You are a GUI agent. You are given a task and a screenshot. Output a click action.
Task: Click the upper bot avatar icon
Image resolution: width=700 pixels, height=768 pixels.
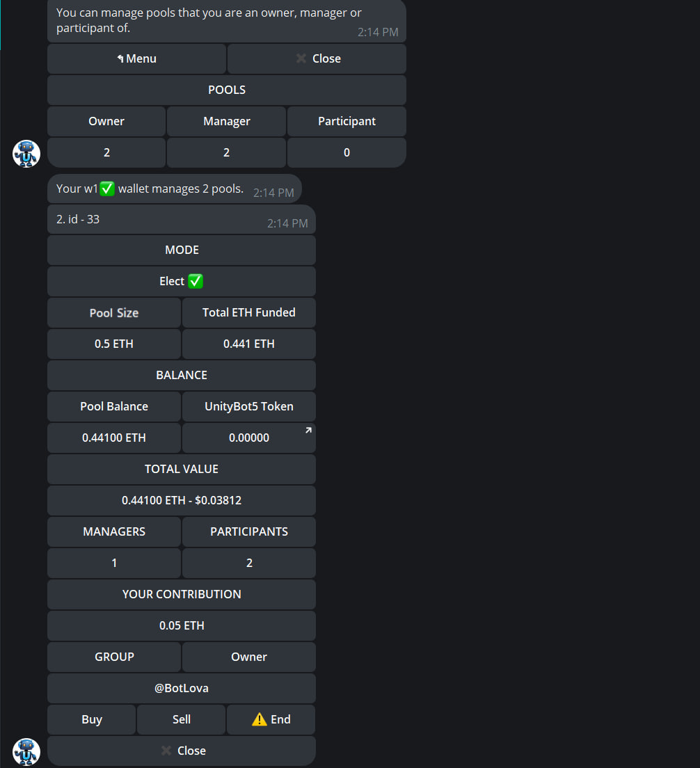pos(26,154)
